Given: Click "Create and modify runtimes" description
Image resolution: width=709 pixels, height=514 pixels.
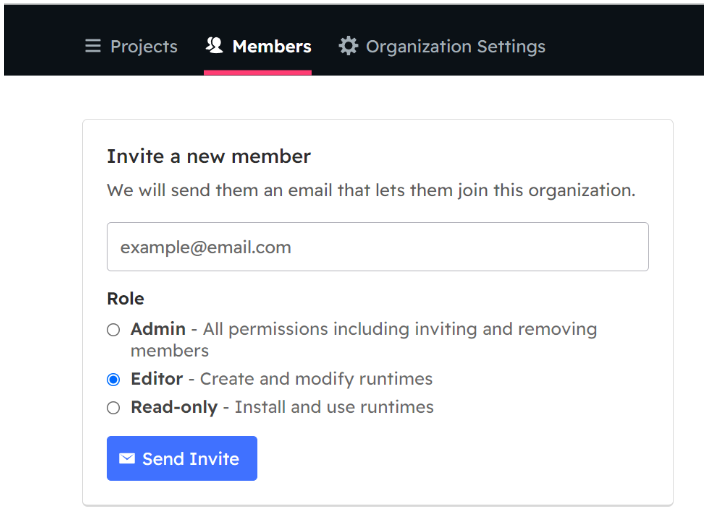Looking at the screenshot, I should point(317,379).
